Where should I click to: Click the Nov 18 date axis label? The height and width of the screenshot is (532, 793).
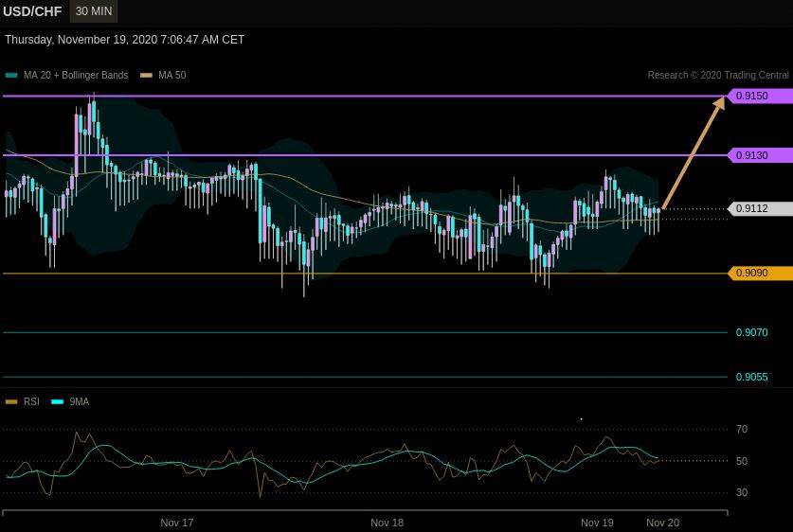[x=387, y=523]
